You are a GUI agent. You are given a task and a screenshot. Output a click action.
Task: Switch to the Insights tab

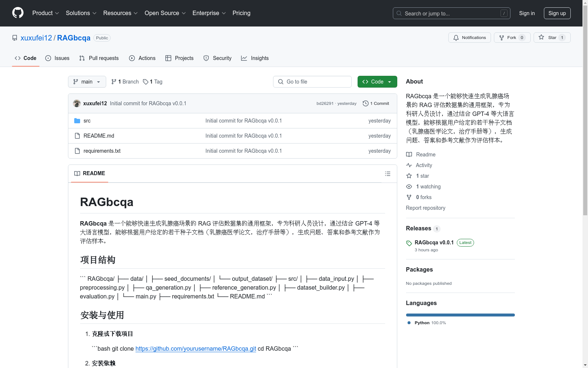[255, 58]
